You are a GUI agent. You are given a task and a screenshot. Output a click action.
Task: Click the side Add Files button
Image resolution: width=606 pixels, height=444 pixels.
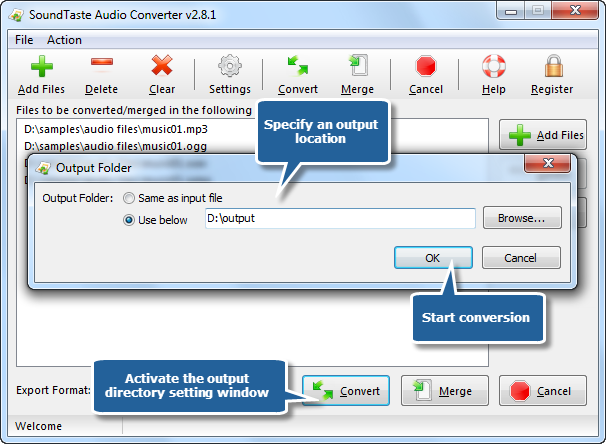click(x=543, y=135)
